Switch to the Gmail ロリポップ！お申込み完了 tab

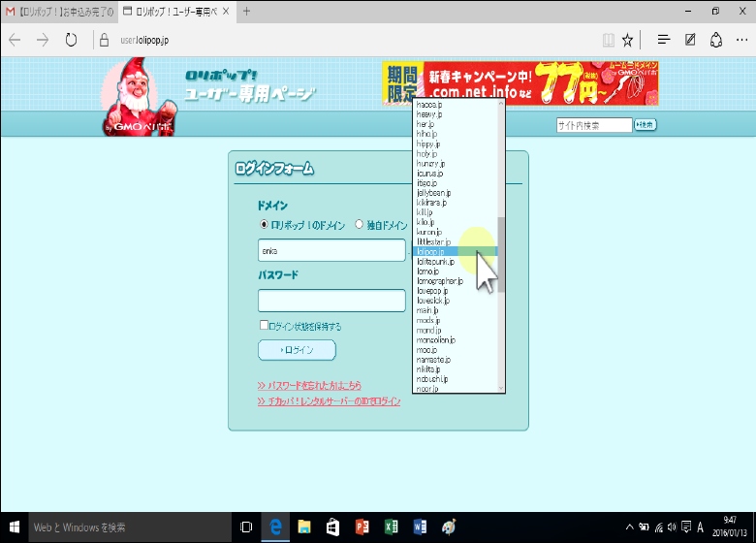59,11
